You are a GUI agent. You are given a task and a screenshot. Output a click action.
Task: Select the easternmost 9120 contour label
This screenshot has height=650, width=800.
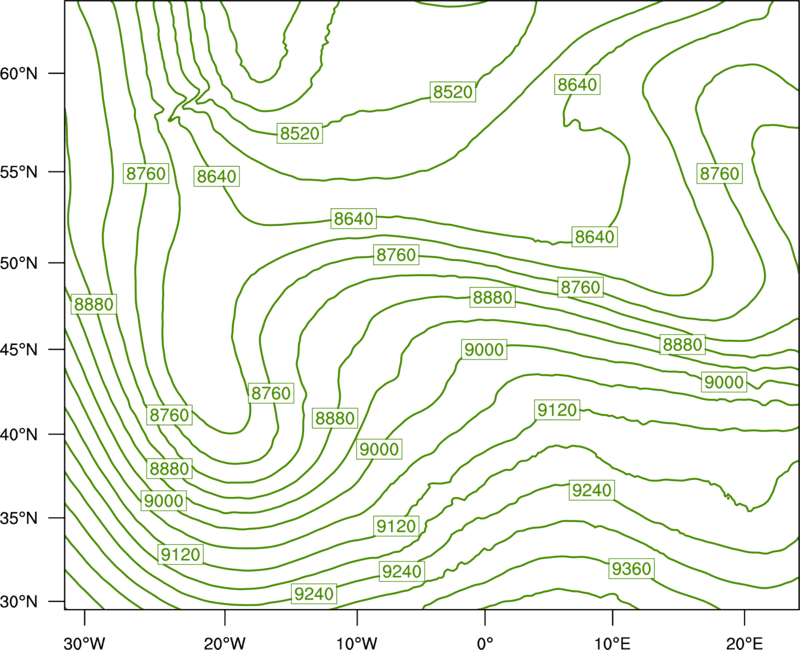(557, 409)
